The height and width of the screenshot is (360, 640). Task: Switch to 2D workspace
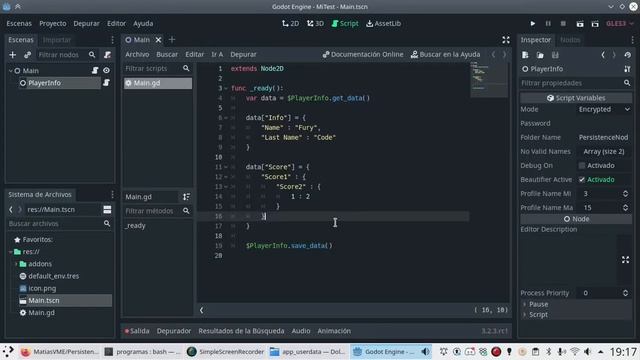[x=290, y=24]
